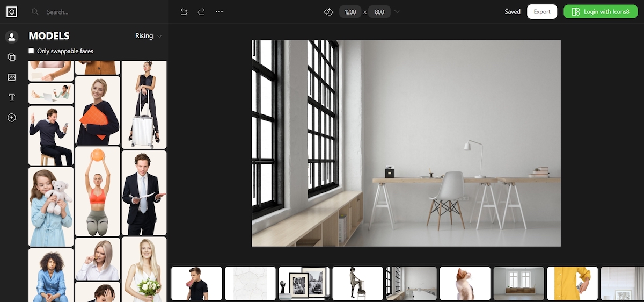Viewport: 644px width, 302px height.
Task: Edit the canvas height value 800
Action: click(x=379, y=12)
